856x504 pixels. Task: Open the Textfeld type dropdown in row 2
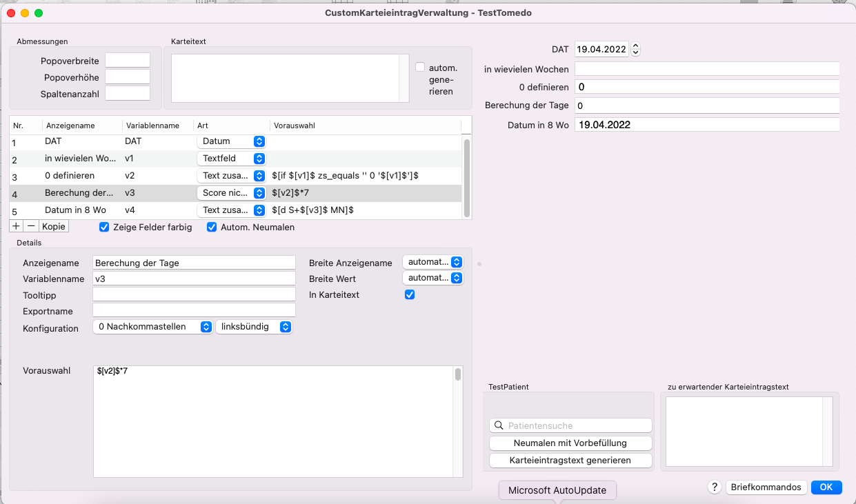231,159
